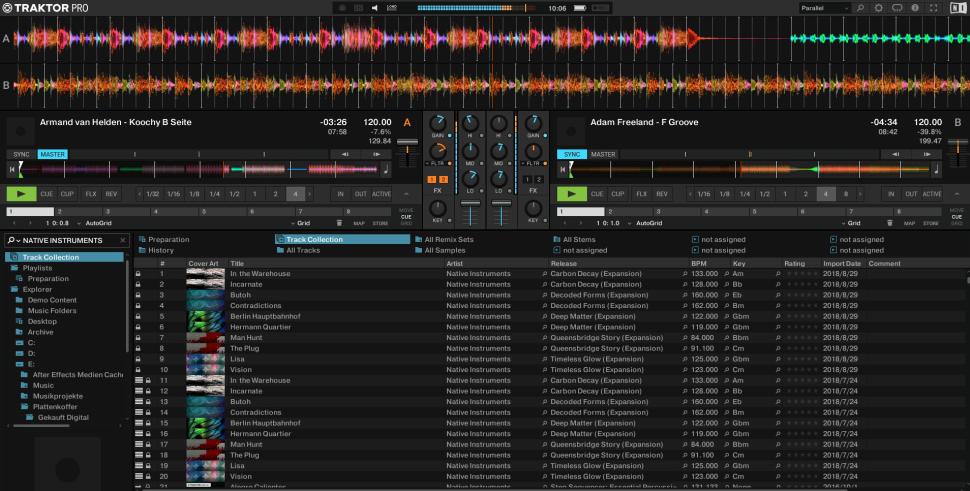This screenshot has height=491, width=970.
Task: Toggle the ACTIVE loop button on Deck A
Action: pyautogui.click(x=381, y=194)
